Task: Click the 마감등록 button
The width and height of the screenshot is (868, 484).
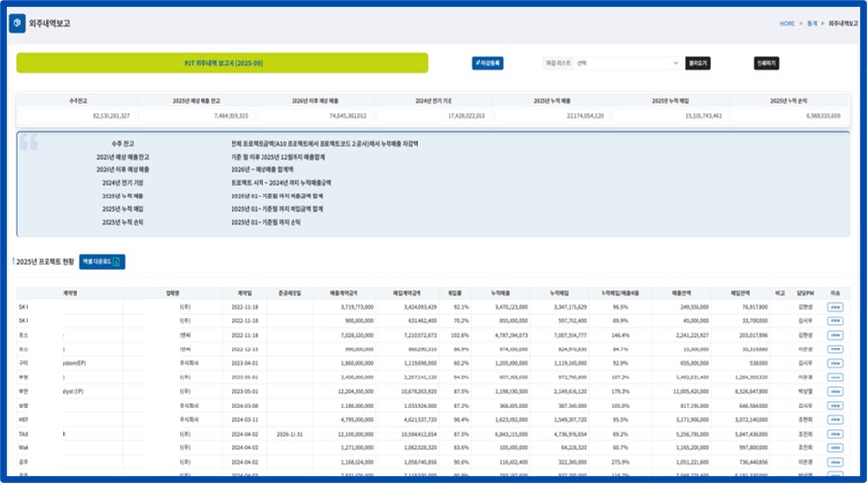Action: pyautogui.click(x=487, y=63)
